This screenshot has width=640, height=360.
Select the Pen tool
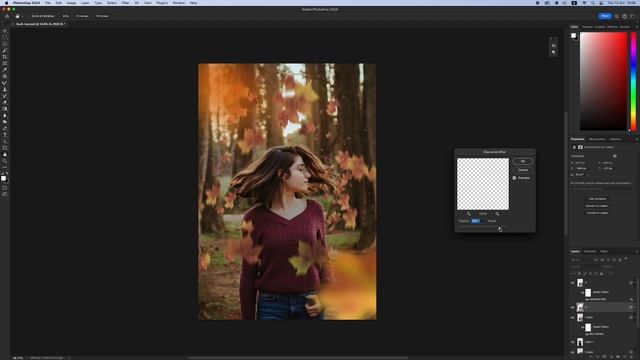coord(4,129)
